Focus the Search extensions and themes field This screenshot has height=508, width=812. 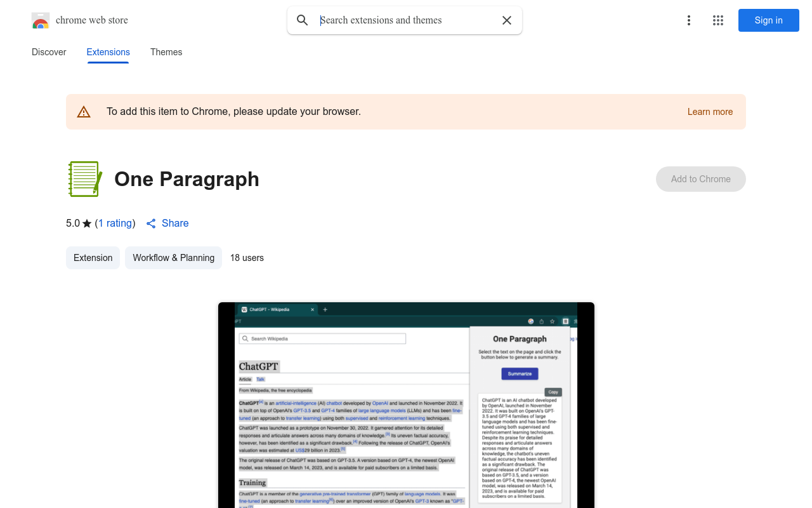pyautogui.click(x=406, y=20)
